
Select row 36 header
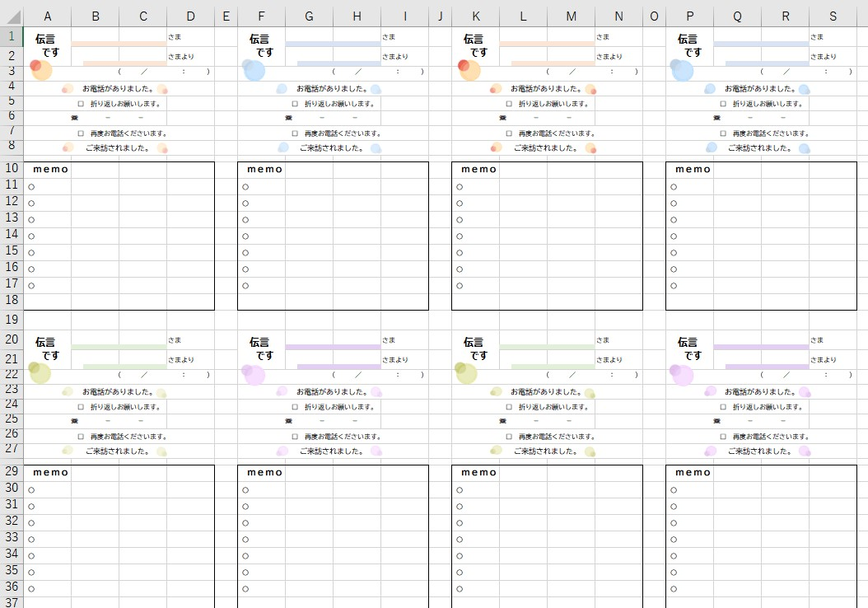(12, 587)
